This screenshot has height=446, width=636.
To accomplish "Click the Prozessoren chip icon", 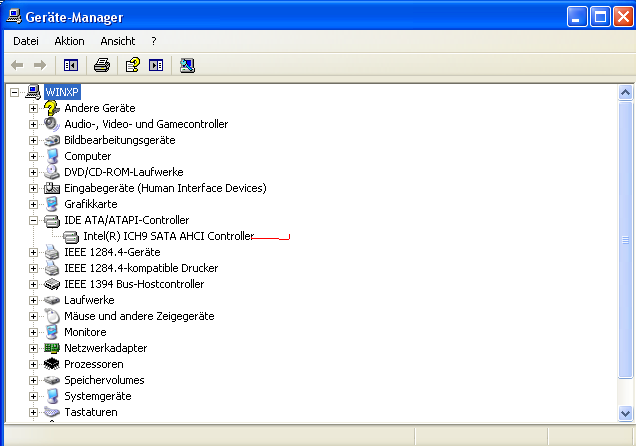I will click(x=52, y=364).
